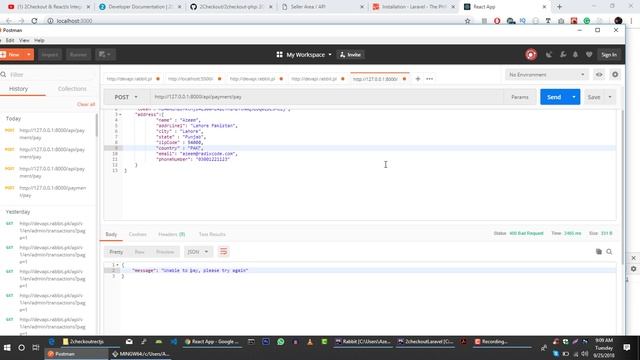The height and width of the screenshot is (360, 640).
Task: Open Visual Studio Code icon on taskbar
Action: [173, 342]
